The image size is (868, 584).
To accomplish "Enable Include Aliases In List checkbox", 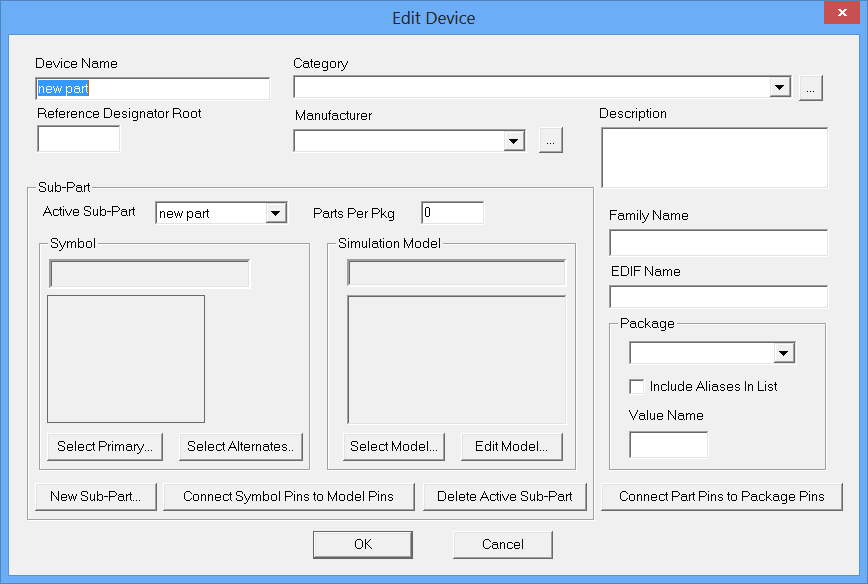I will (636, 386).
